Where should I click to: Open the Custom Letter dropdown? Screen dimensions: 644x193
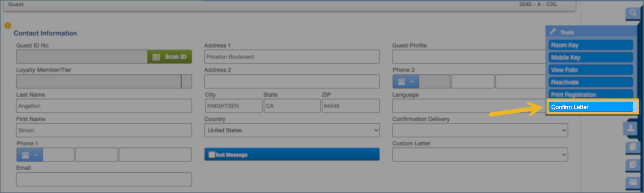(480, 155)
